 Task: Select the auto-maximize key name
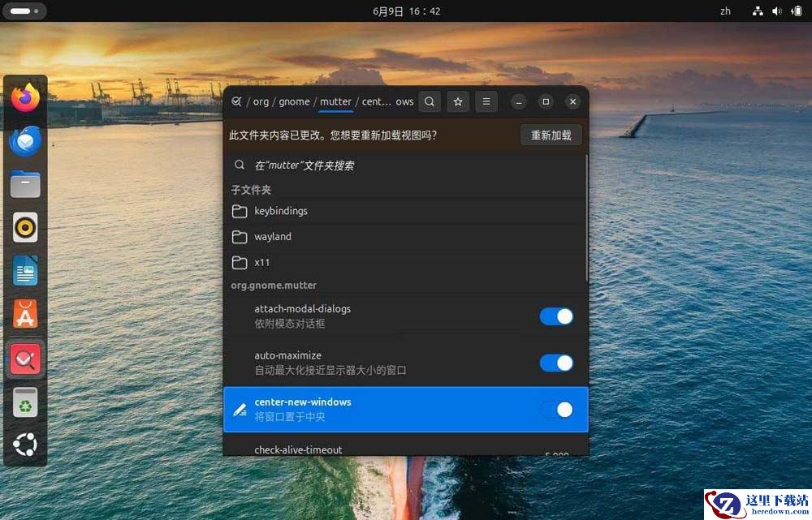pos(287,355)
